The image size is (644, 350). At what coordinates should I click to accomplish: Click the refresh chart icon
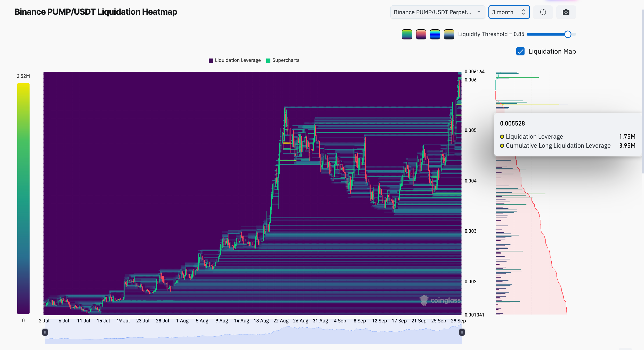click(543, 12)
